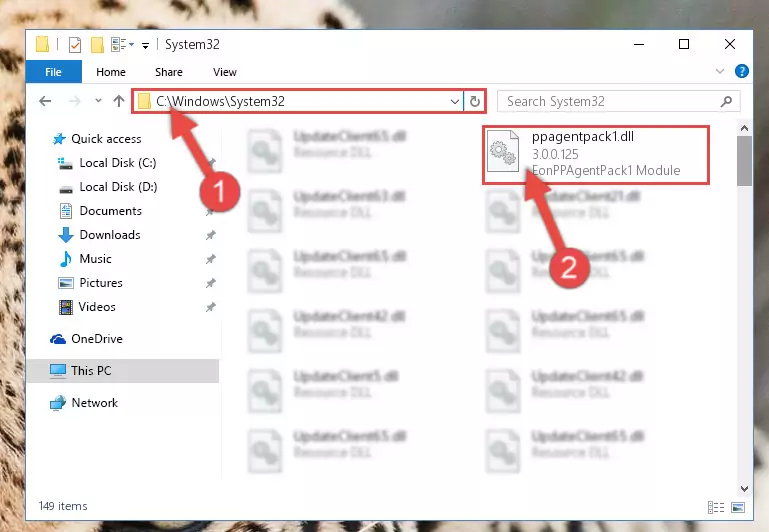Go up one folder level arrow
The height and width of the screenshot is (532, 769).
pos(119,101)
